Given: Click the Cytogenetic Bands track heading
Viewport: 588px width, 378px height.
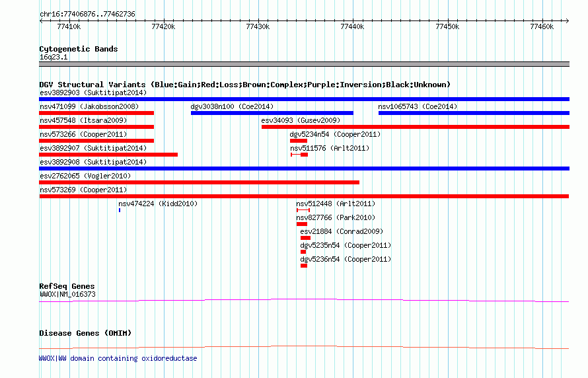Looking at the screenshot, I should [x=79, y=49].
